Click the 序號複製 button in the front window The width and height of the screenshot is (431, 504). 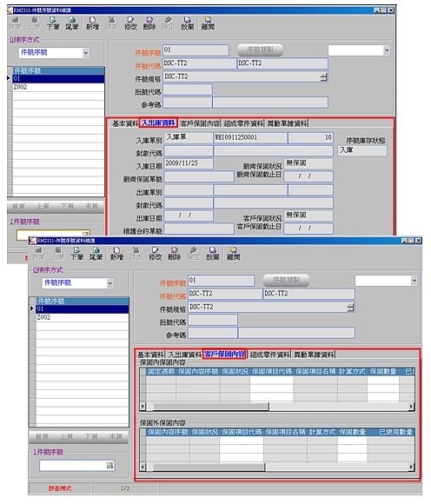[286, 281]
